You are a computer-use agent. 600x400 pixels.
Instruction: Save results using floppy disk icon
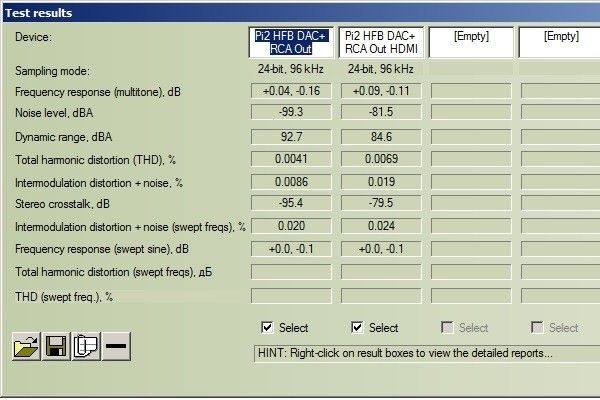pyautogui.click(x=56, y=346)
